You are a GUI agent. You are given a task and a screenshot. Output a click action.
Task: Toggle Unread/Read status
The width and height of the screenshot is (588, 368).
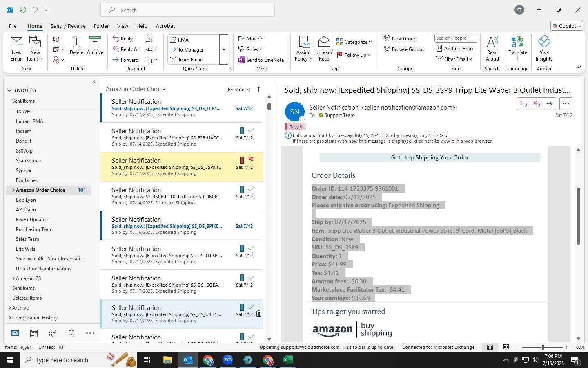coord(324,48)
